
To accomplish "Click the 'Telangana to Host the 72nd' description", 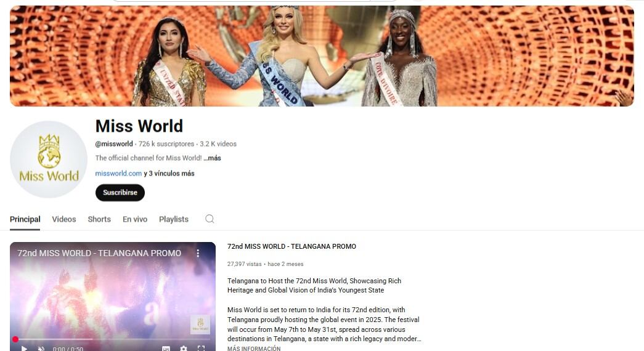I will coord(314,285).
